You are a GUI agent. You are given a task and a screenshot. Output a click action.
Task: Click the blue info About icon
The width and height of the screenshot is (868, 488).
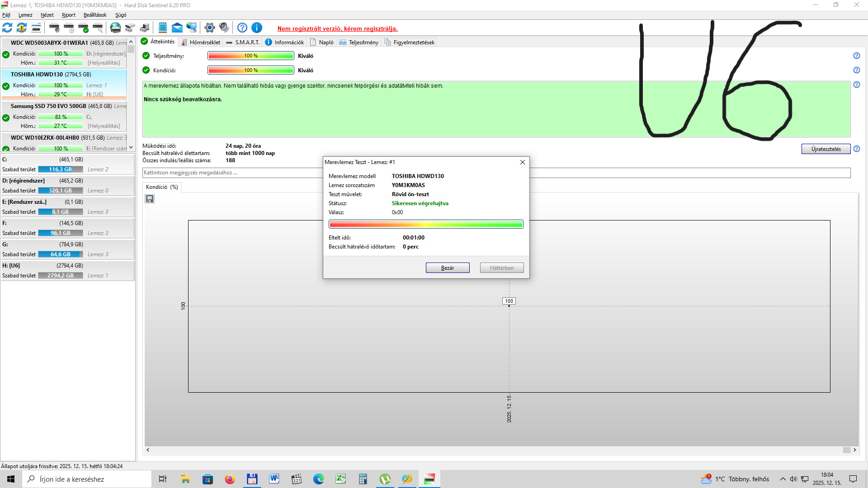(x=257, y=28)
